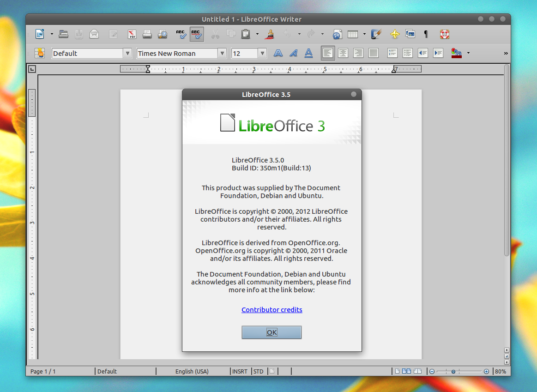Click the English (USA) language status field

tap(192, 371)
